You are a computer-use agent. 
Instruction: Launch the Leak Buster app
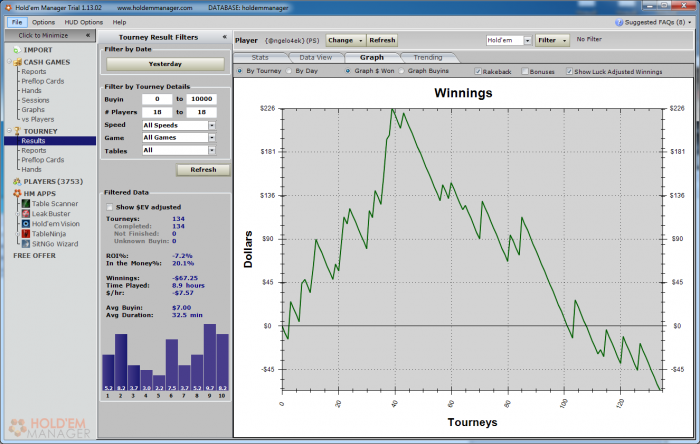click(51, 213)
